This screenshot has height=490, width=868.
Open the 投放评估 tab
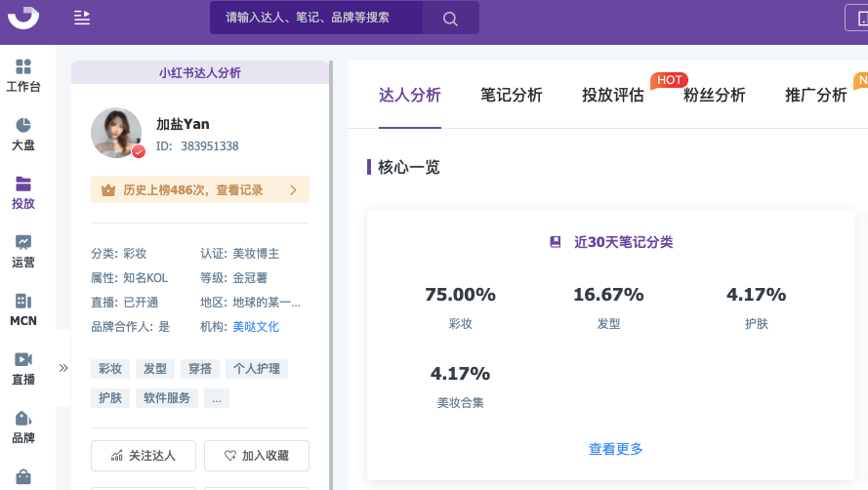click(x=612, y=95)
